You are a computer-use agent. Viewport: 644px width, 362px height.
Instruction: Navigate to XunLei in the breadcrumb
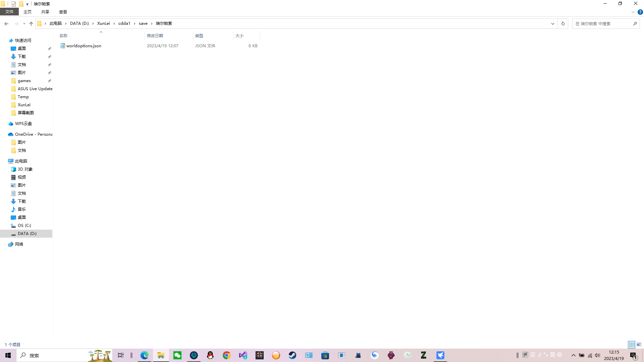coord(103,23)
